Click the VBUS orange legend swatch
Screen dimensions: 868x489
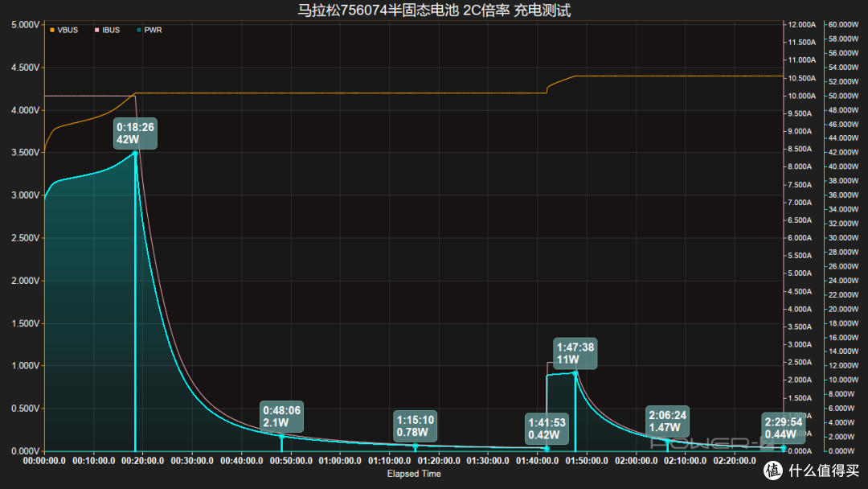(x=52, y=30)
